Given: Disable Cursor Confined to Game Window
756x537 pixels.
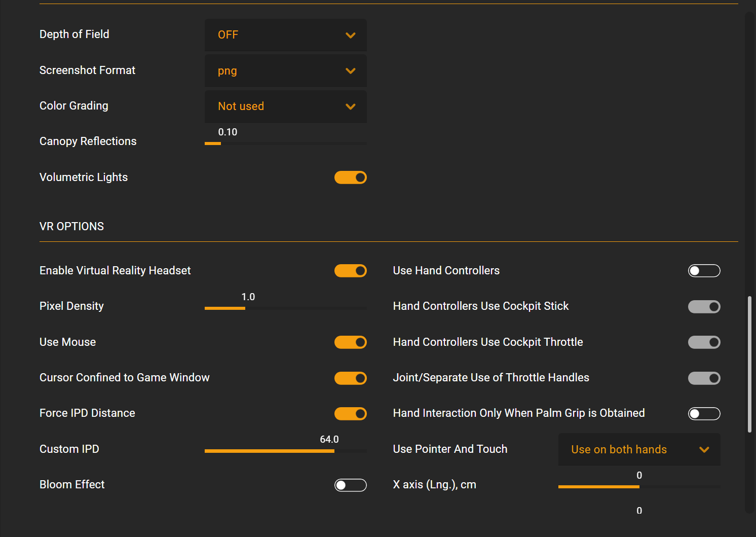Looking at the screenshot, I should [x=350, y=378].
